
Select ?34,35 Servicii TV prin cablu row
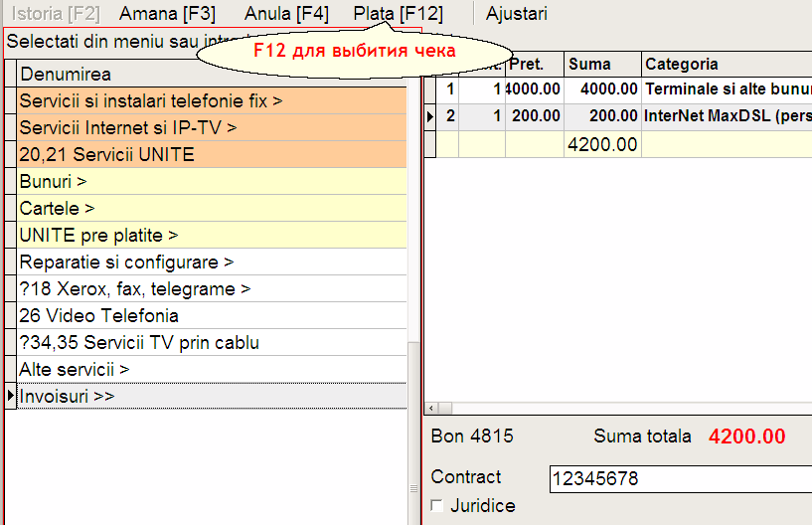click(x=212, y=343)
